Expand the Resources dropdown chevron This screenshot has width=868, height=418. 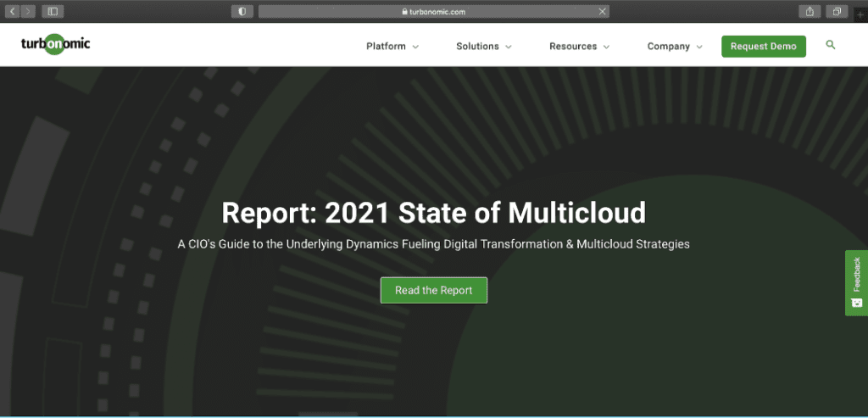click(606, 47)
